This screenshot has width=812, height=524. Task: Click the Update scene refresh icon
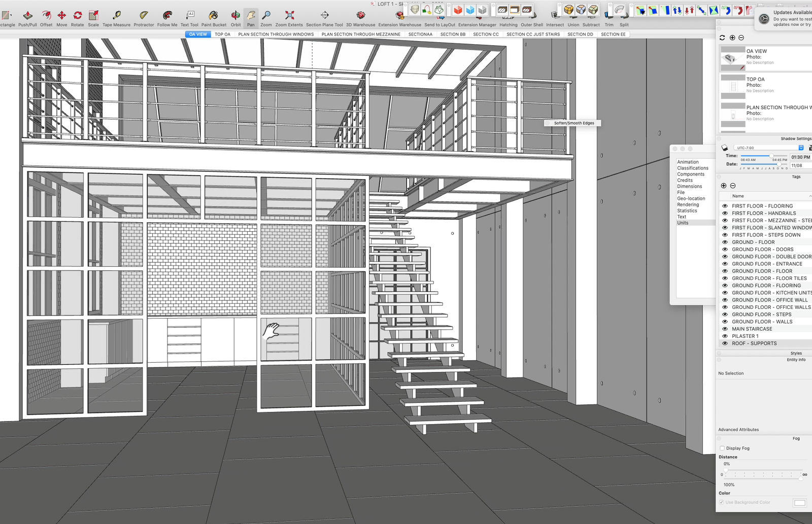point(722,38)
